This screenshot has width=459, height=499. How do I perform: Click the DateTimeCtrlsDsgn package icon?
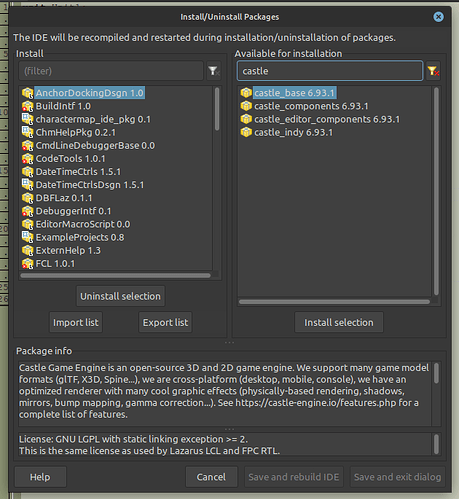coord(27,185)
